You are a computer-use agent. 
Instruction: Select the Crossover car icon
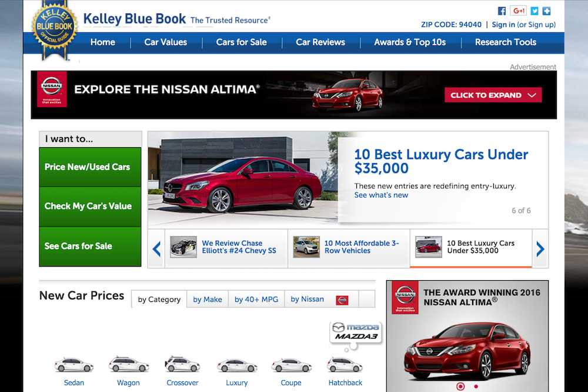pyautogui.click(x=182, y=364)
